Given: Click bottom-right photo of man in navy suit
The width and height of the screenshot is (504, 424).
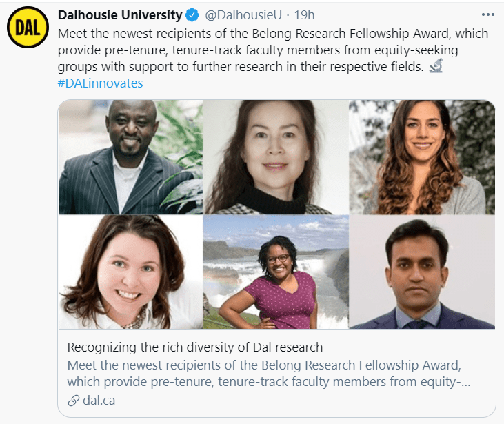Looking at the screenshot, I should [421, 272].
